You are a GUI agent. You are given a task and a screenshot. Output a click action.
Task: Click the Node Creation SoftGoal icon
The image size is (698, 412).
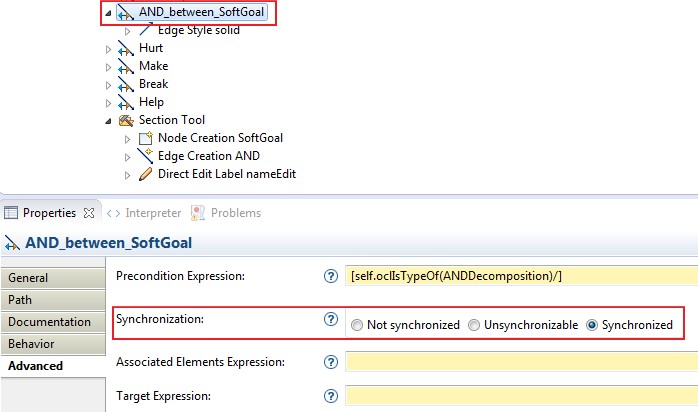(x=145, y=138)
